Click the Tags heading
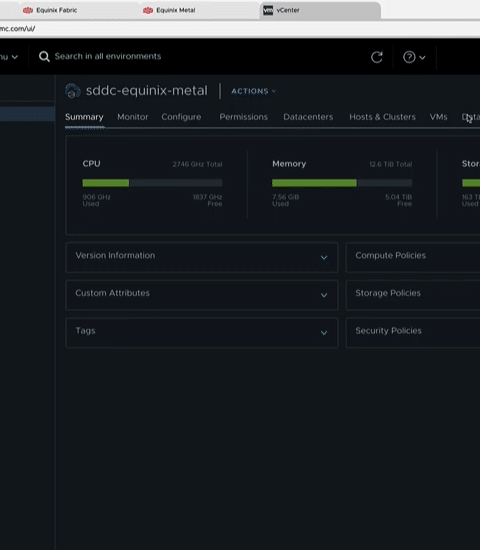480x550 pixels. coord(85,331)
